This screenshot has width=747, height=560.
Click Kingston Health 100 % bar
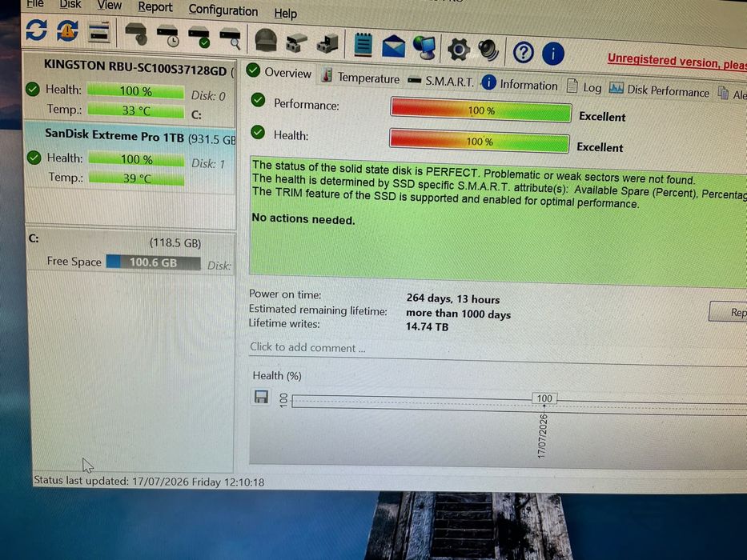136,91
